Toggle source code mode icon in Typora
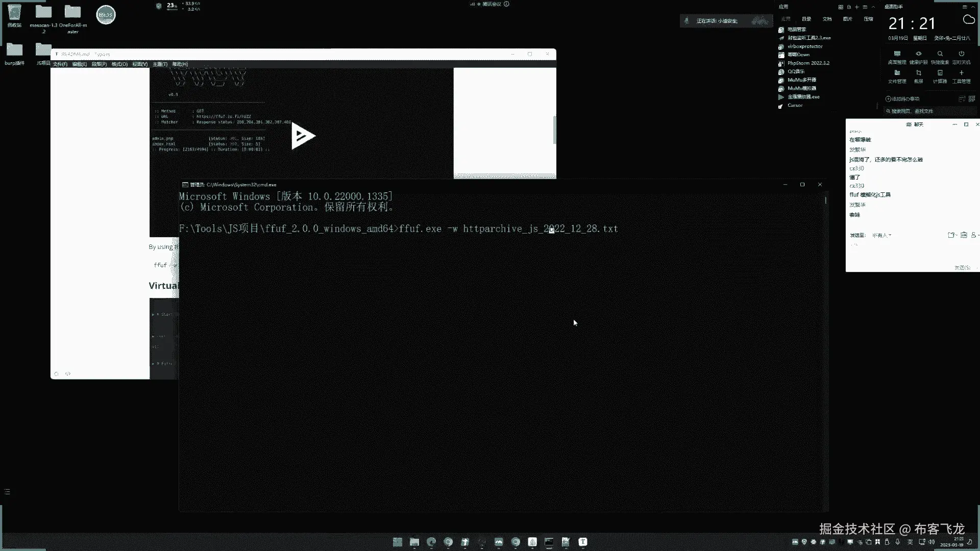The image size is (980, 551). pos(68,374)
